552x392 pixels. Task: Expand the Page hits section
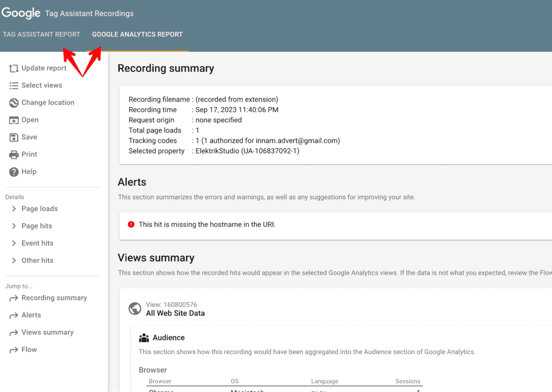click(13, 226)
